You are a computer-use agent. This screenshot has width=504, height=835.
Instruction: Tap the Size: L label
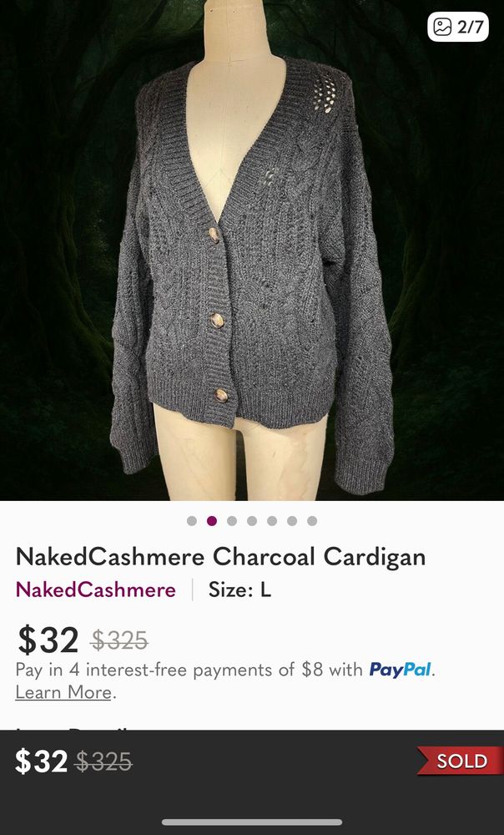239,590
